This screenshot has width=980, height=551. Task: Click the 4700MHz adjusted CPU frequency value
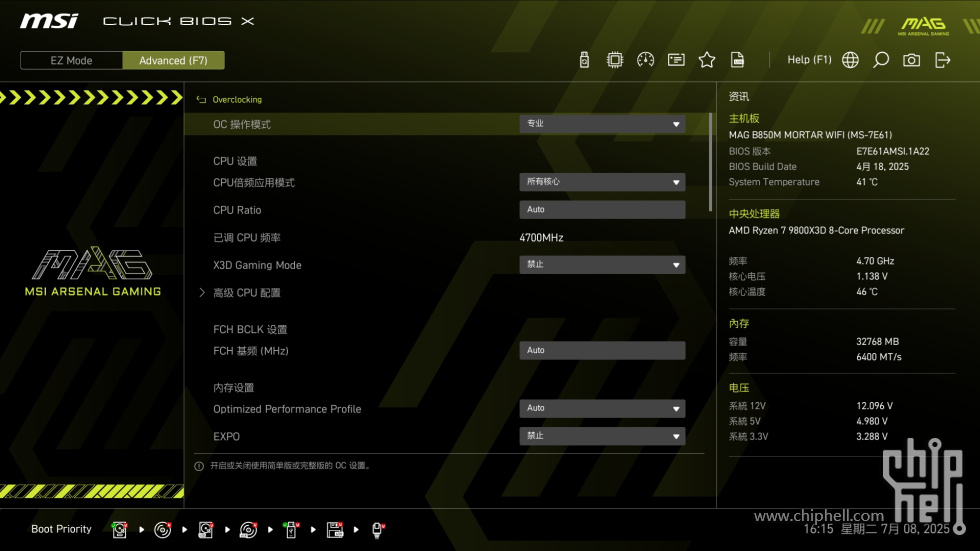click(541, 237)
